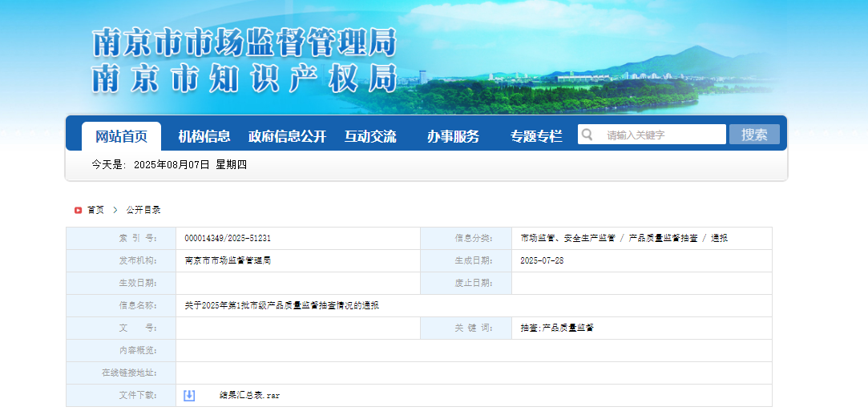868x415 pixels.
Task: Select title 关于2025年第1批市级产品质量监督抽查情况的通报
Action: (x=282, y=305)
